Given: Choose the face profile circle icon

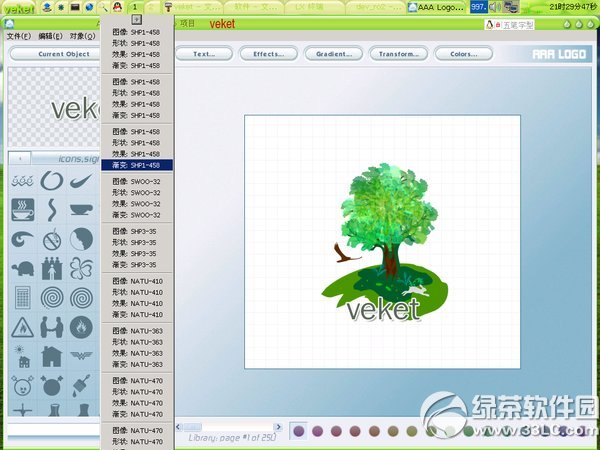Looking at the screenshot, I should tap(82, 239).
